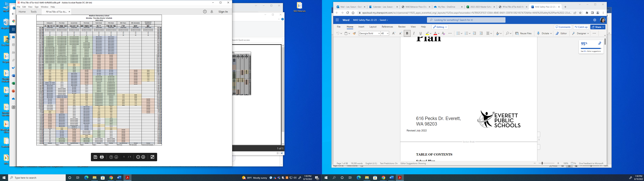Apply red font color in Word
This screenshot has height=181, width=644.
tap(435, 33)
